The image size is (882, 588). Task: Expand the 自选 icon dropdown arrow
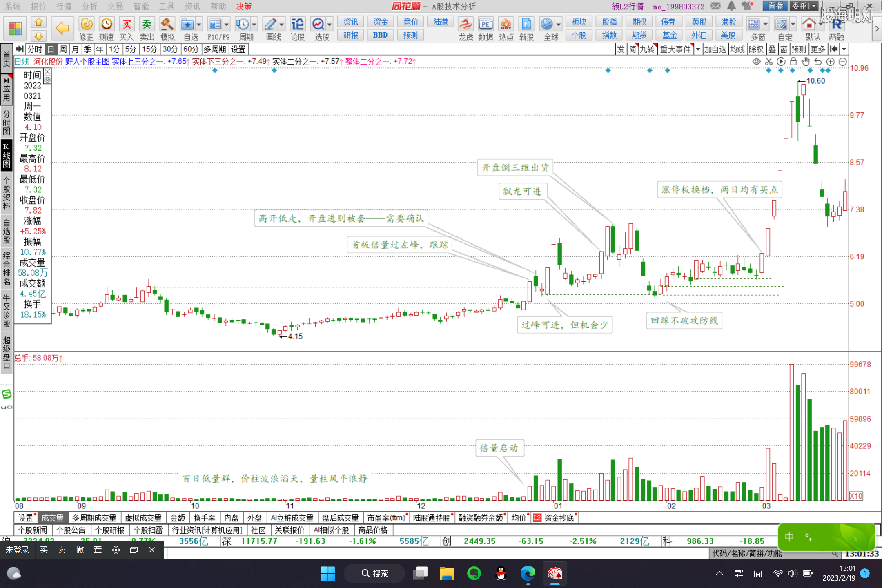(x=199, y=24)
